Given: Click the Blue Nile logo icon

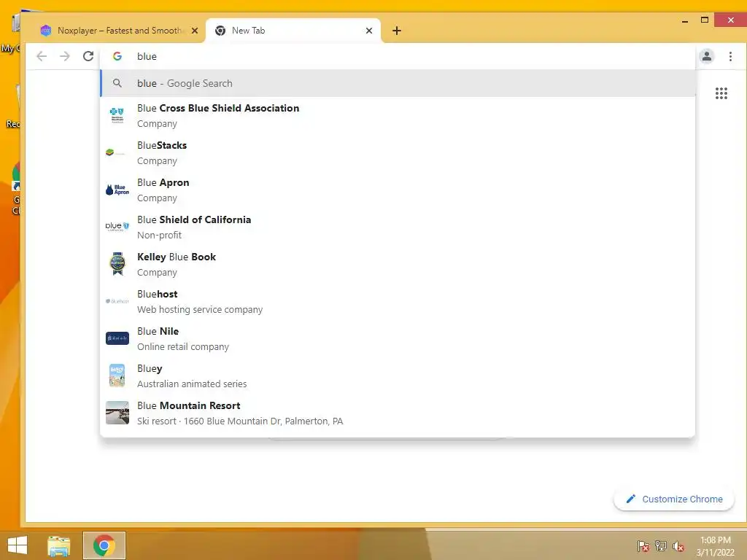Looking at the screenshot, I should [x=117, y=338].
